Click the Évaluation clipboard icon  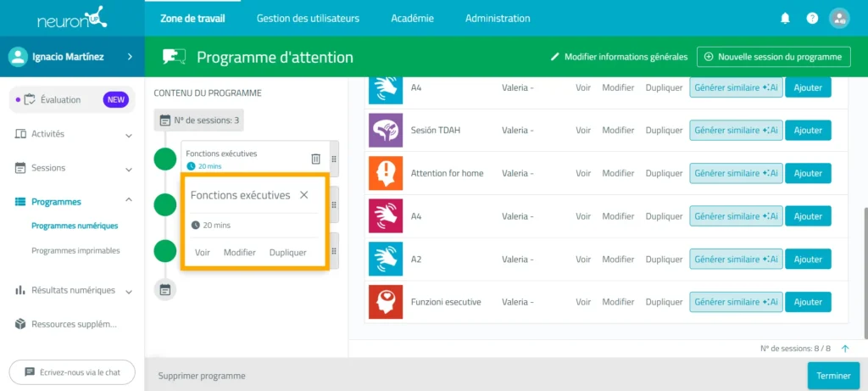(30, 100)
